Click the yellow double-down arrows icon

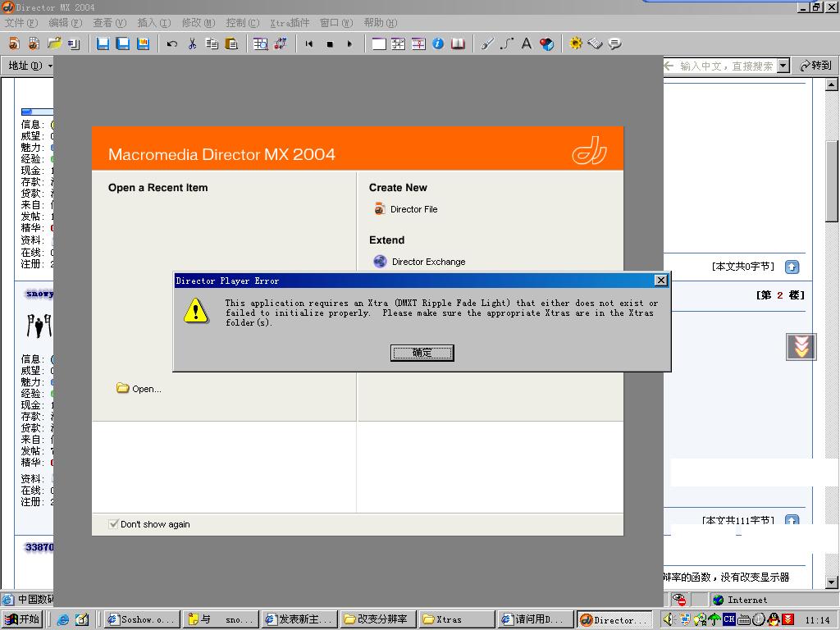[801, 346]
